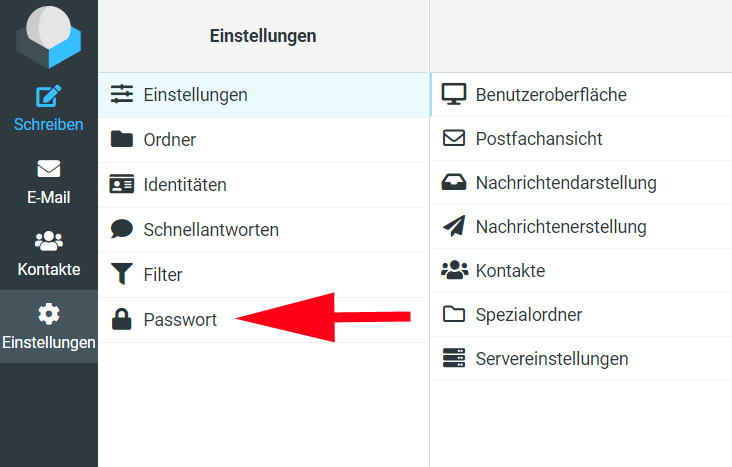Open the Ordner menu entry
The width and height of the screenshot is (732, 467).
coord(263,140)
